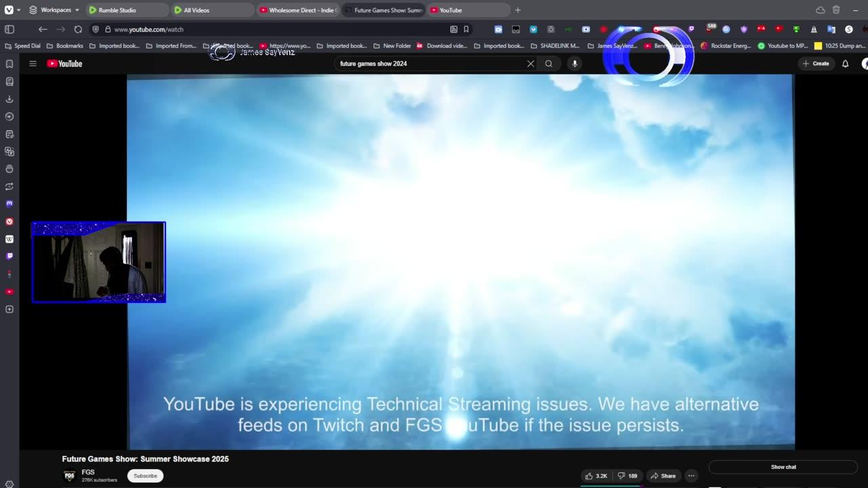Start voice search with microphone

pos(574,64)
